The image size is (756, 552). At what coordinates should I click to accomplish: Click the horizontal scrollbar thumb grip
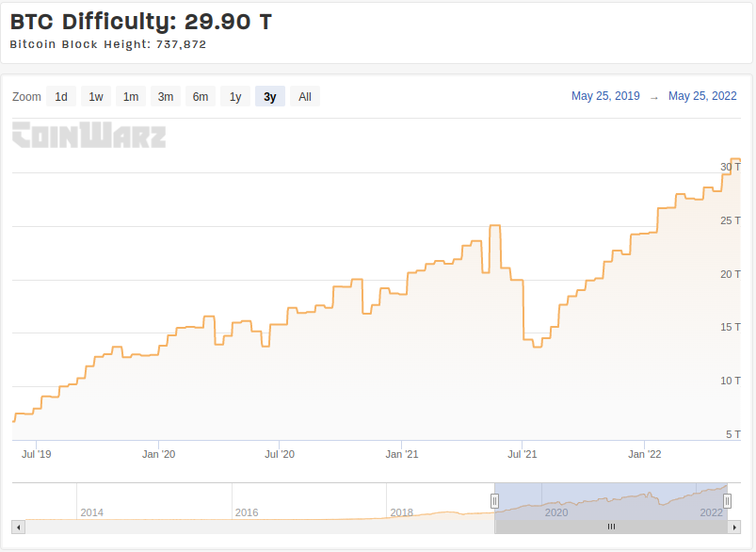[611, 527]
